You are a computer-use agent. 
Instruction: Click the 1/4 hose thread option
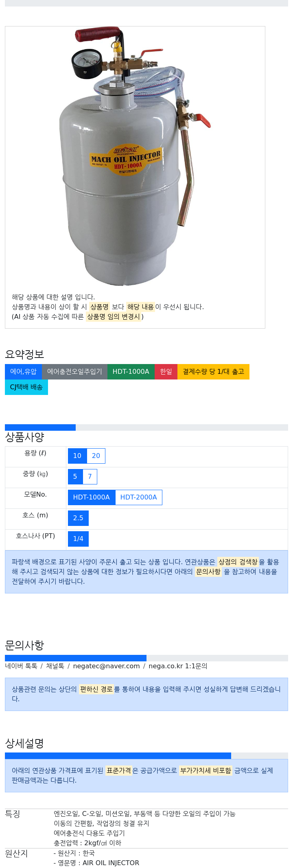point(78,539)
